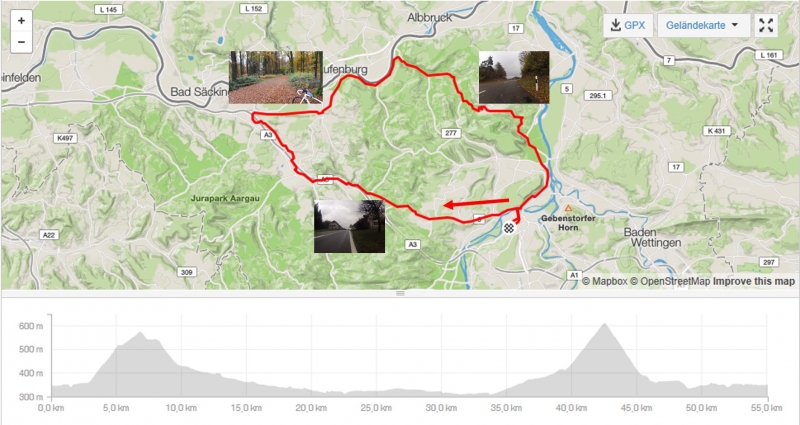Click the 277 road number shield
Screen dimensions: 800x425
tap(451, 133)
